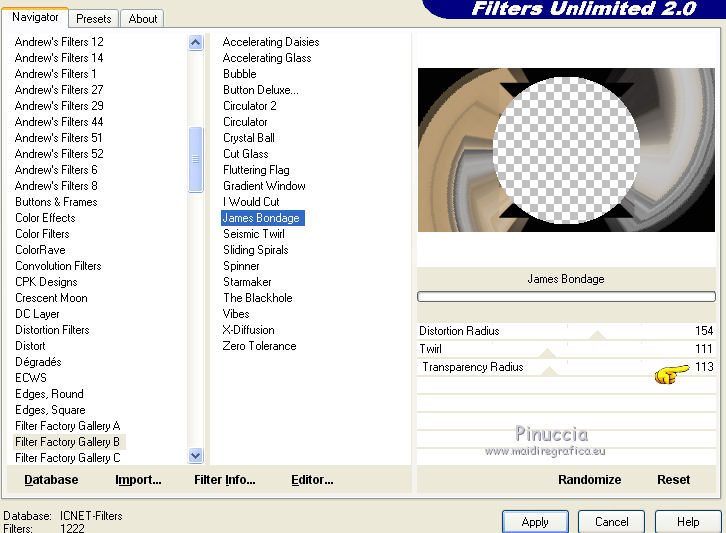Choose the Crystal Ball filter

pos(249,138)
